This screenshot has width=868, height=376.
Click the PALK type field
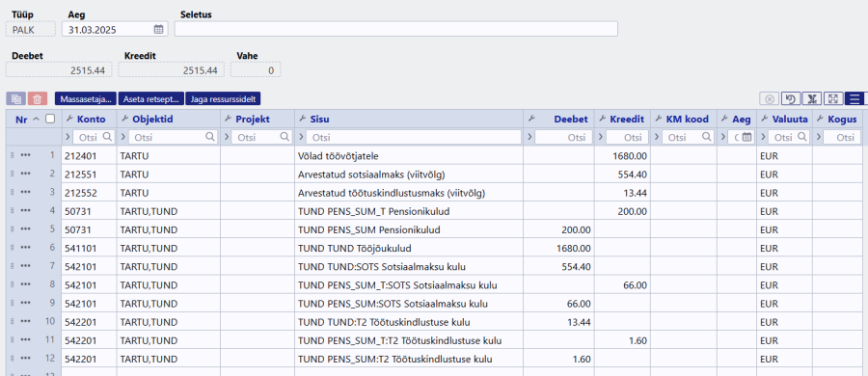pyautogui.click(x=31, y=29)
